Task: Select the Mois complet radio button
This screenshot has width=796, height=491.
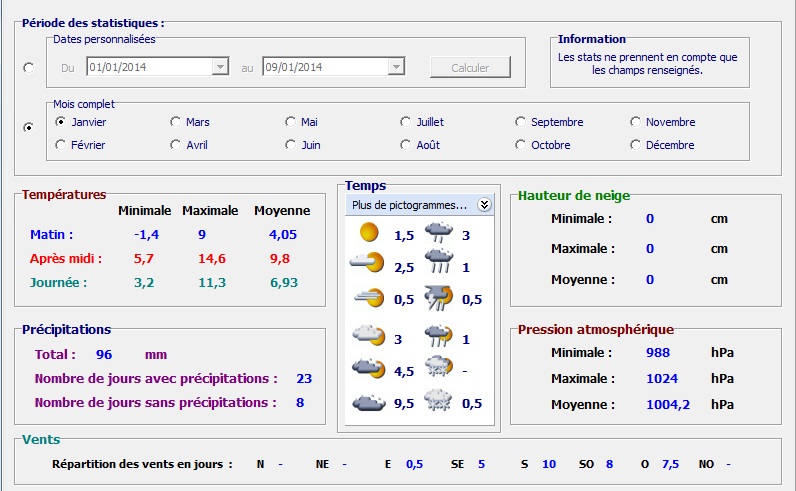Action: click(x=29, y=127)
